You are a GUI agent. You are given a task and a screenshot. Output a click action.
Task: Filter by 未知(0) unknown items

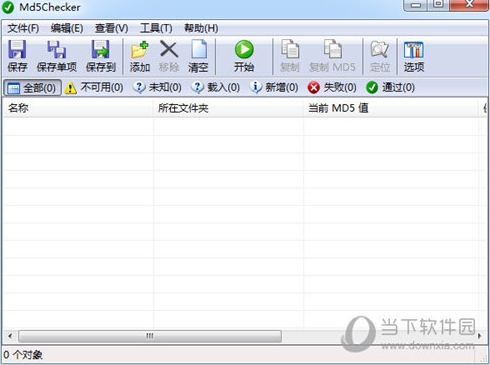pyautogui.click(x=157, y=88)
